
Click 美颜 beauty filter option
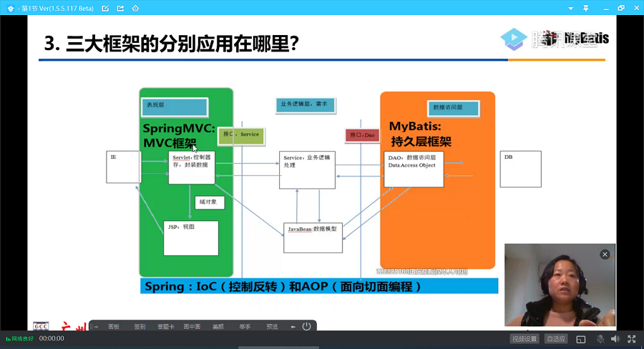pyautogui.click(x=218, y=326)
